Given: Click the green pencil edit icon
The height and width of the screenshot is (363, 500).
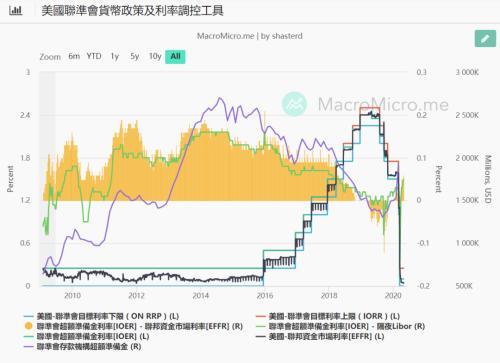Looking at the screenshot, I should (485, 38).
